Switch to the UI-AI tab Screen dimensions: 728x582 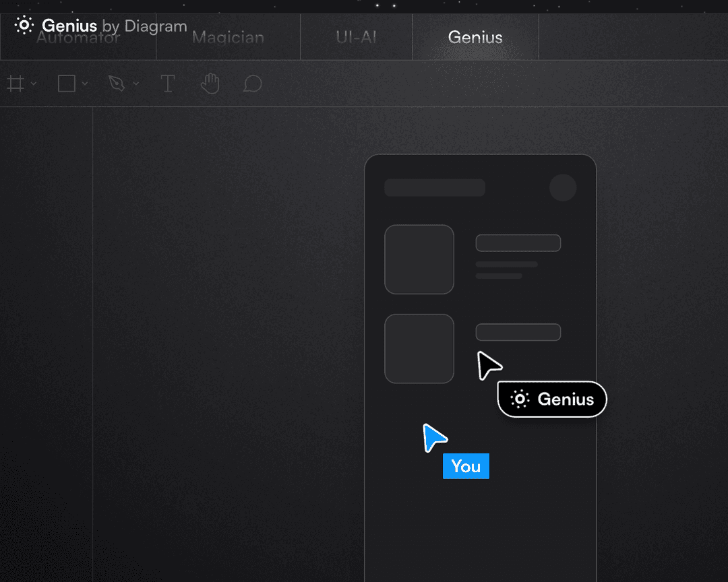click(x=356, y=37)
